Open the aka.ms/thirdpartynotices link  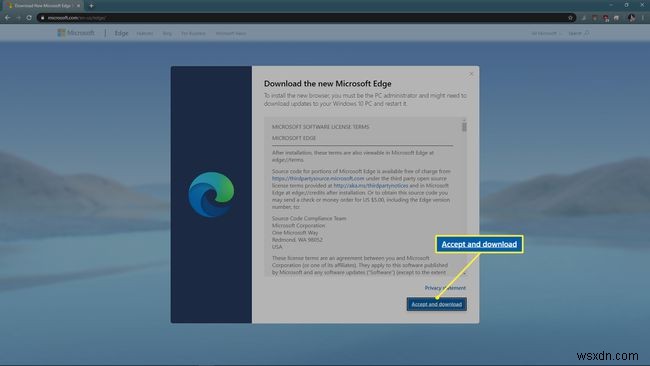coord(371,186)
